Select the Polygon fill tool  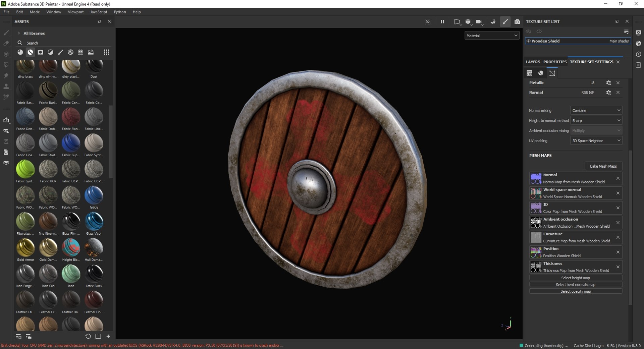tap(6, 65)
